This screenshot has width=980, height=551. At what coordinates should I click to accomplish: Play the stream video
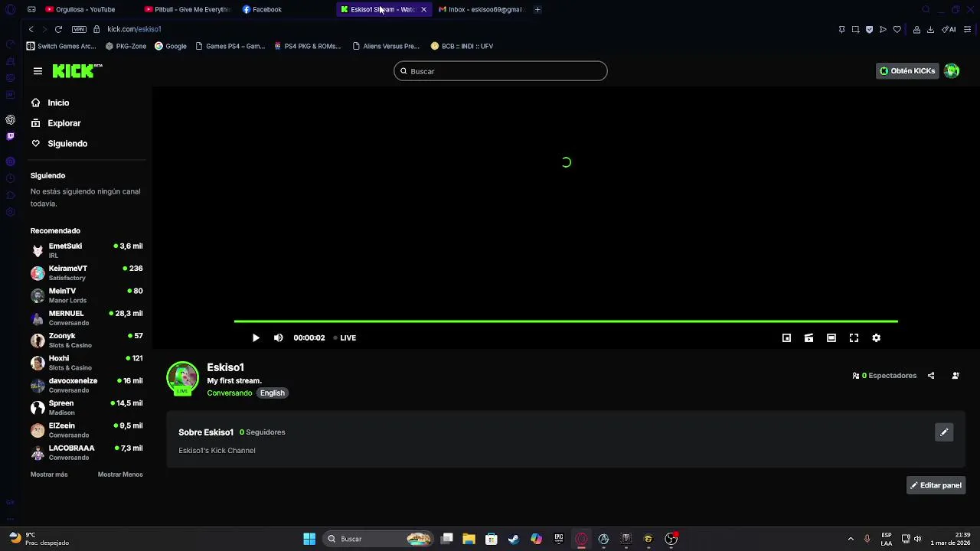[256, 337]
